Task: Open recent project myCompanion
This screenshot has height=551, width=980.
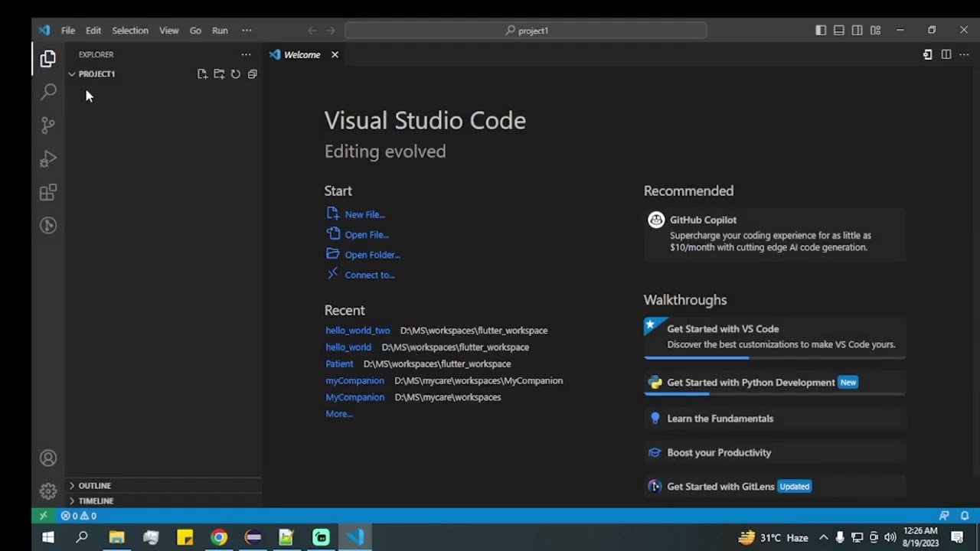Action: (354, 381)
